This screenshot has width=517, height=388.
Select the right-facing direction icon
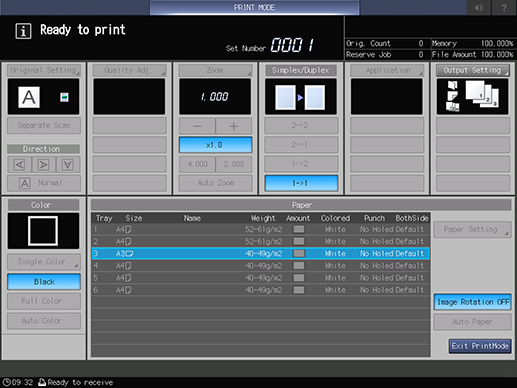[43, 164]
